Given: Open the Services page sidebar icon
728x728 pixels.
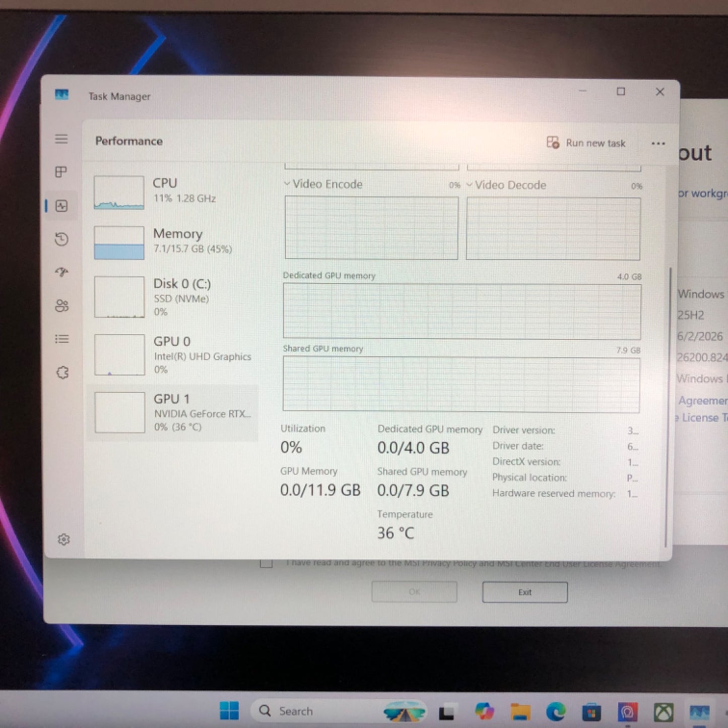Looking at the screenshot, I should [62, 373].
